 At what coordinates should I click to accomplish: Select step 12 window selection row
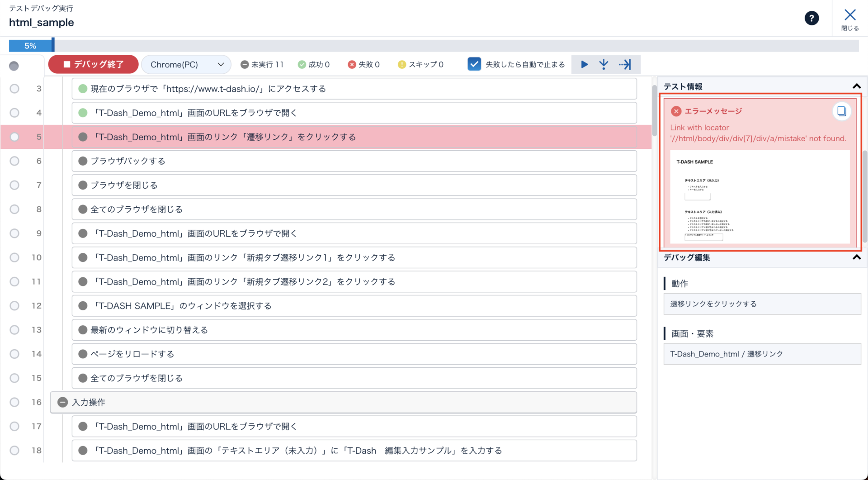(x=354, y=306)
